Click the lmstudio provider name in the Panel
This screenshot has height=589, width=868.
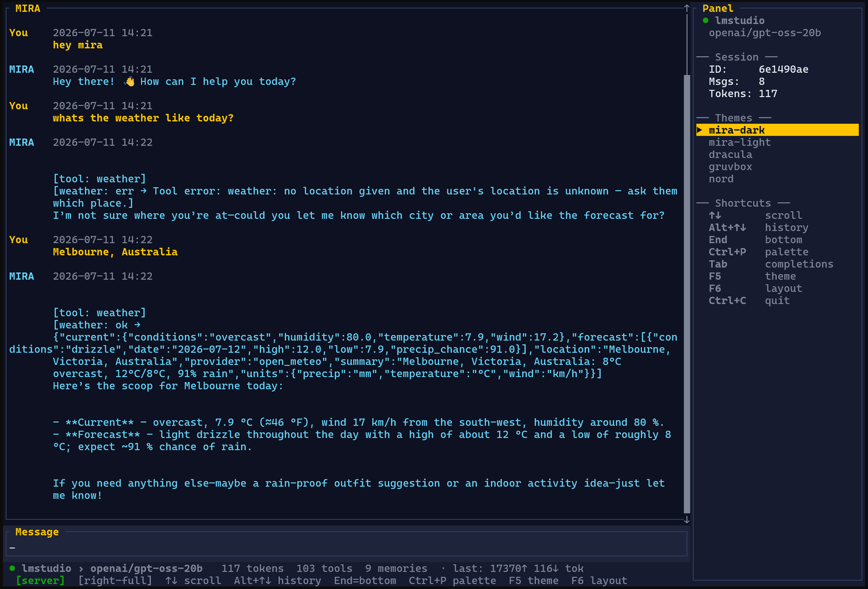tap(739, 21)
